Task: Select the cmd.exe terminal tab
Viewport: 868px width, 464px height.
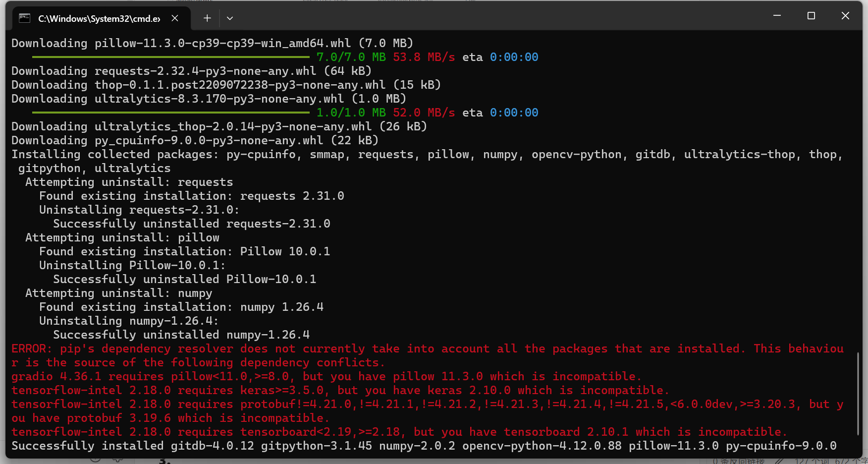Action: coord(101,18)
